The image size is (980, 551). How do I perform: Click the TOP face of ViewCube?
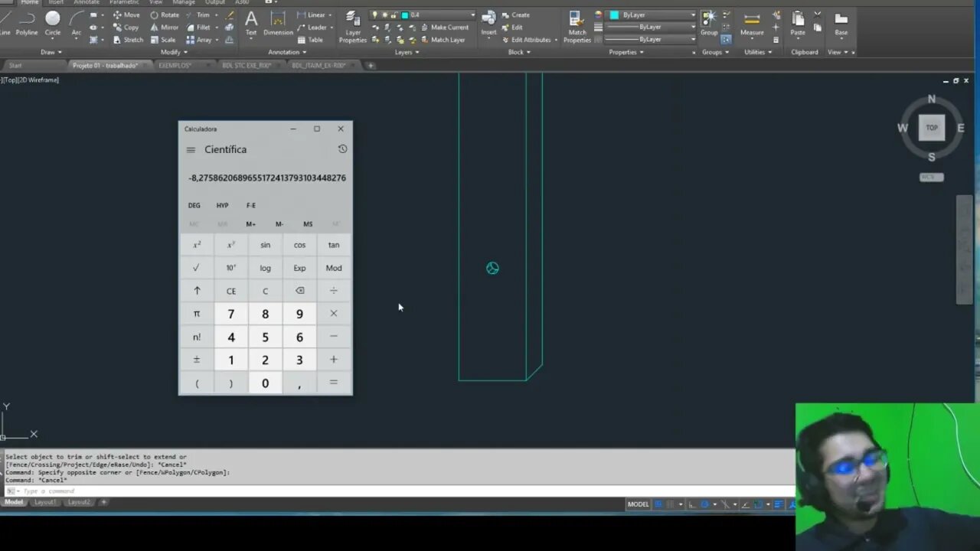click(932, 128)
